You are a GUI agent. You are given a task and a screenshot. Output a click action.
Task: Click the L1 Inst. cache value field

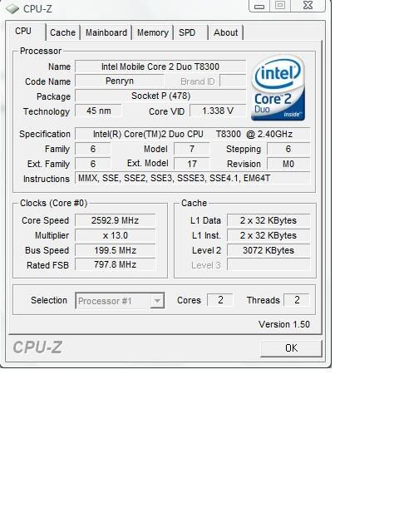pos(268,235)
